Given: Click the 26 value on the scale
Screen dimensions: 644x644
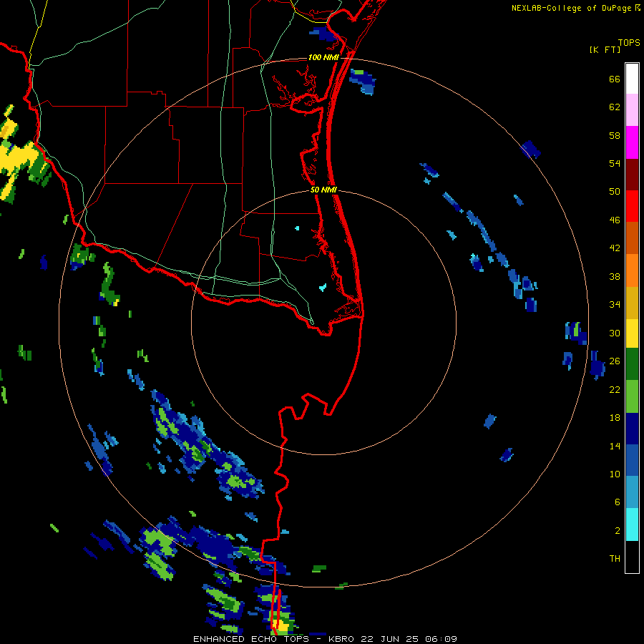Looking at the screenshot, I should [x=615, y=361].
